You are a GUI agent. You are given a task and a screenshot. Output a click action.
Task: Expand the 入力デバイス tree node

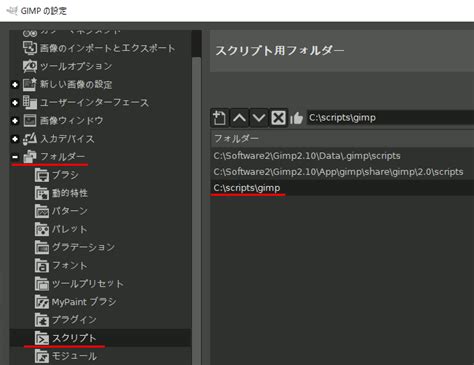coord(15,139)
